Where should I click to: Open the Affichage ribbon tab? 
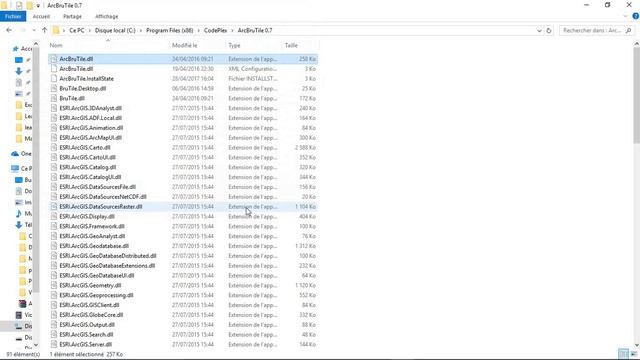coord(107,16)
